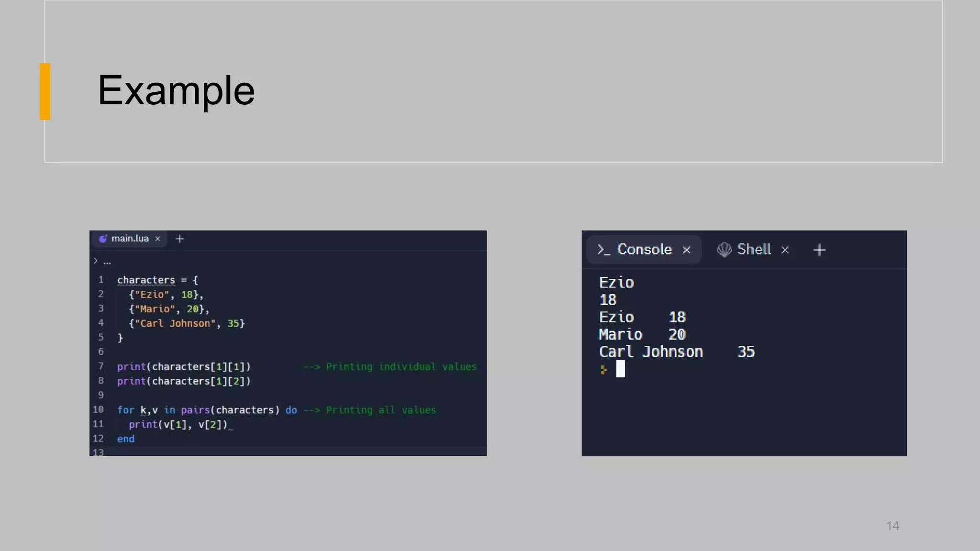Select the main.lua editor tab

[129, 238]
